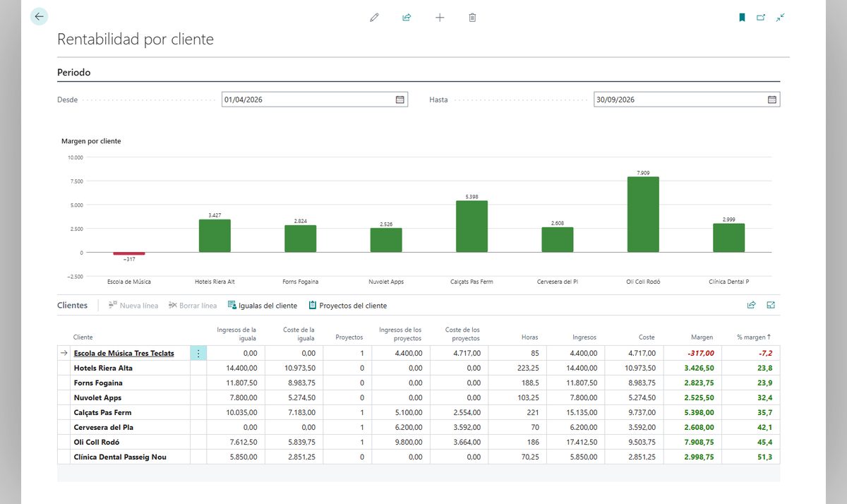847x504 pixels.
Task: Click the Cliente column header
Action: (83, 337)
